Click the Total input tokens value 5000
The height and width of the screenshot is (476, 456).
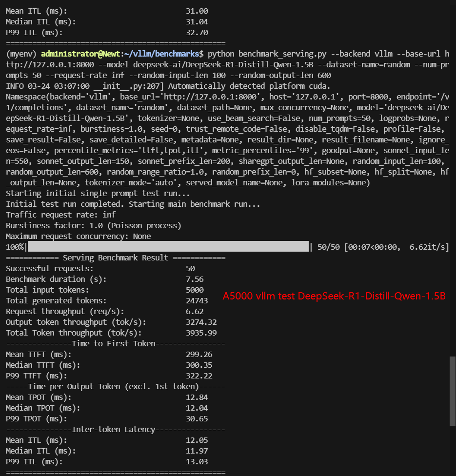pos(195,290)
